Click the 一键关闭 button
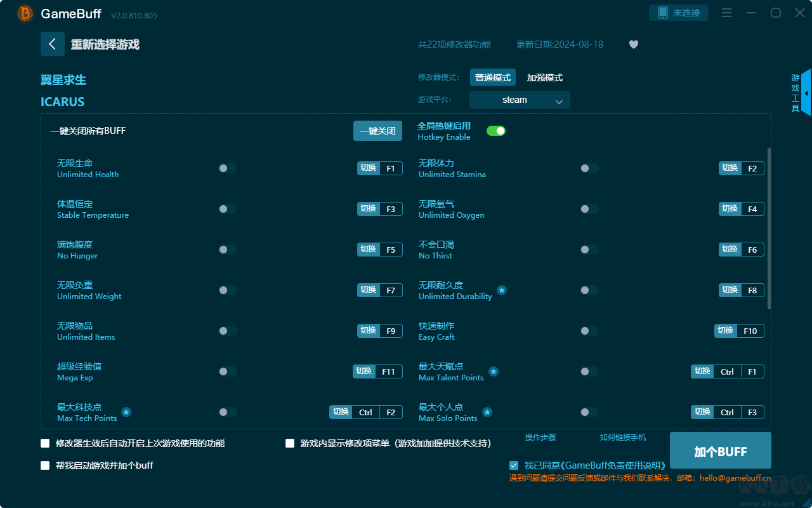 [x=378, y=131]
